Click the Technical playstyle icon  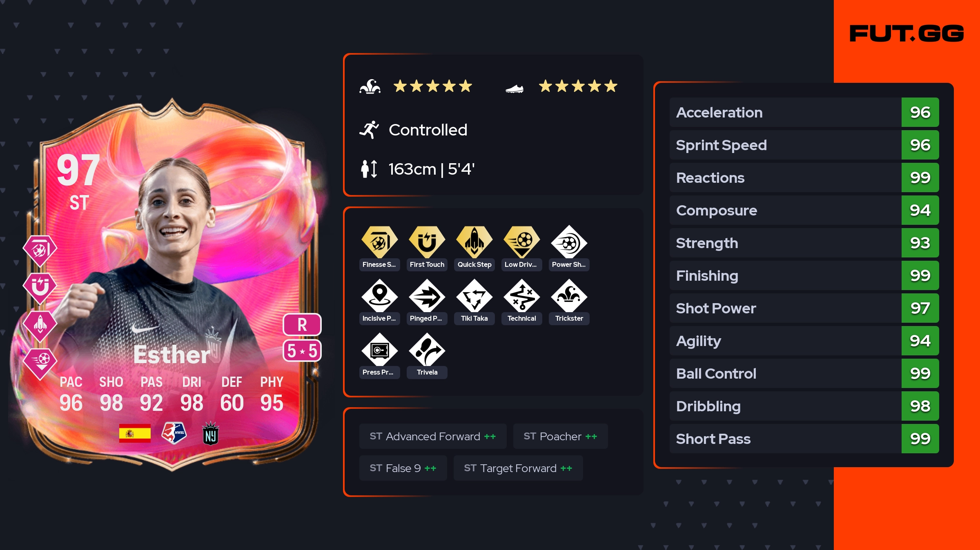[x=521, y=296]
